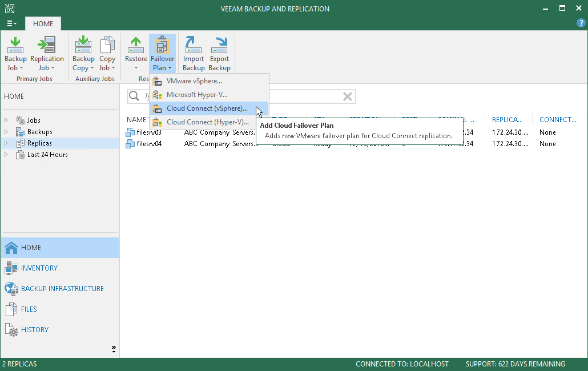Viewport: 588px width, 371px height.
Task: Select Replicas in the tree
Action: 39,143
